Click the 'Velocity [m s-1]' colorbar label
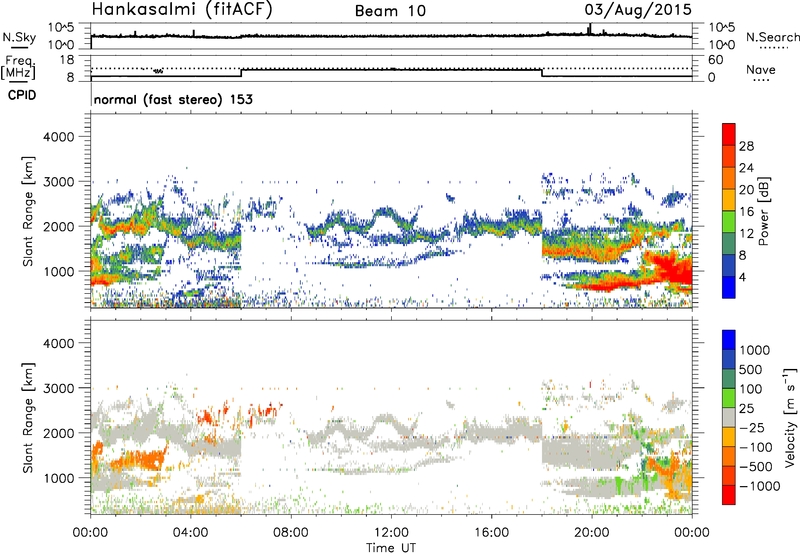The image size is (800, 554). 790,417
